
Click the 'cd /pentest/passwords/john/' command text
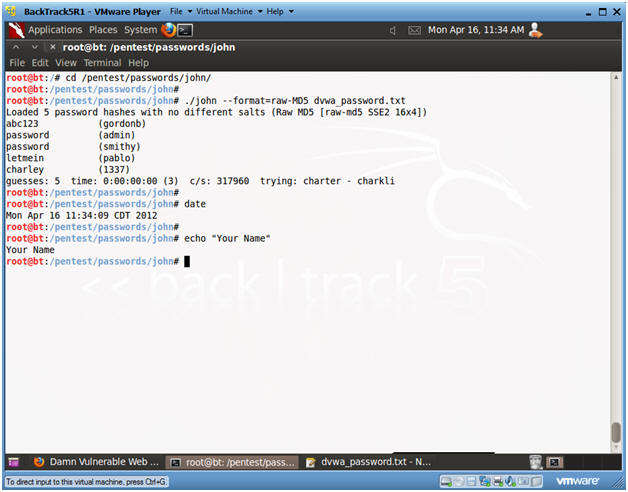coord(138,78)
